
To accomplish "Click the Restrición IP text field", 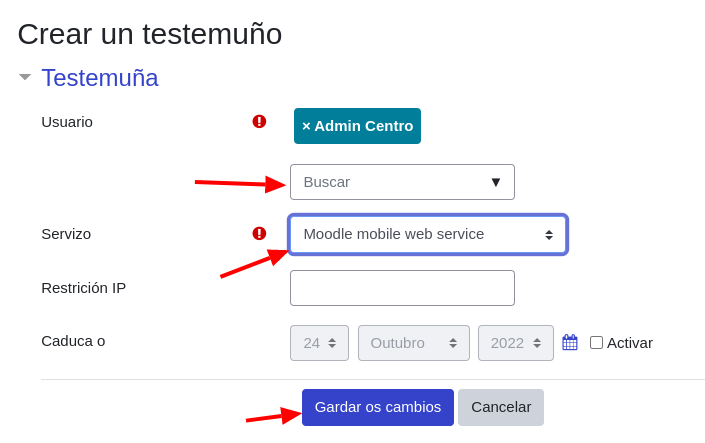I will point(402,288).
